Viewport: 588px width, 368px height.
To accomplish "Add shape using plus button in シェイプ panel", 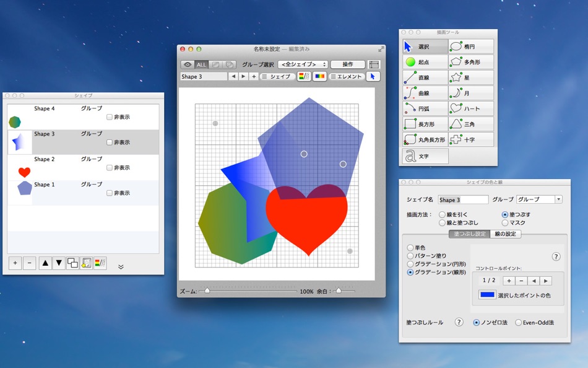I will tap(15, 263).
